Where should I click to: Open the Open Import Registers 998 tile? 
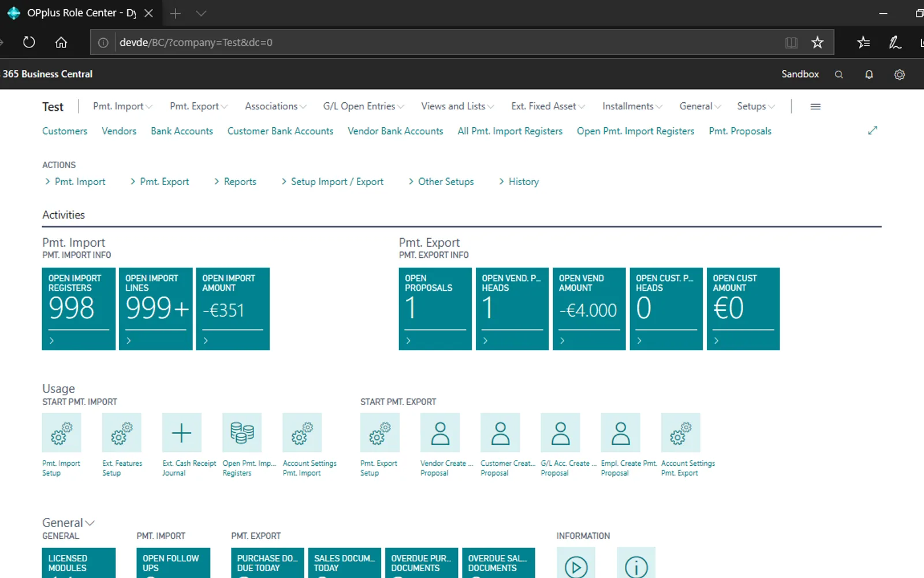tap(79, 309)
